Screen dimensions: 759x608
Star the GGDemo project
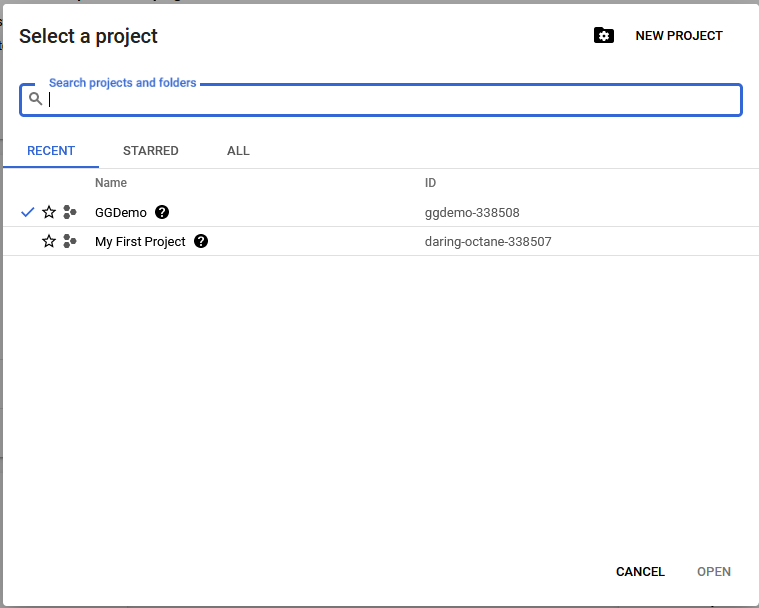pos(49,212)
